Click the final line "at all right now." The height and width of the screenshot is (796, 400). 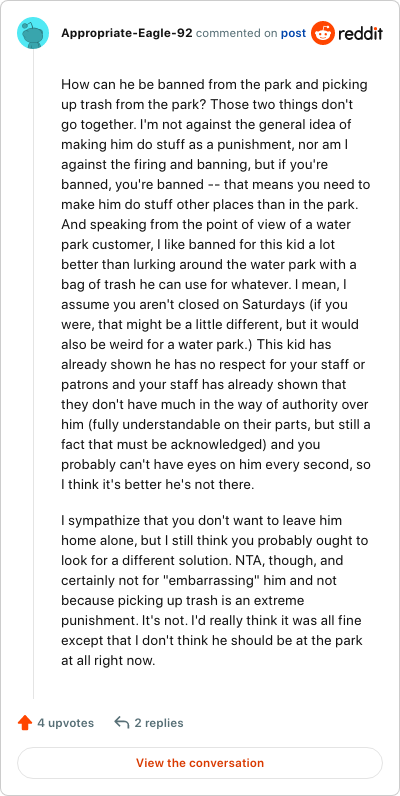pyautogui.click(x=107, y=661)
